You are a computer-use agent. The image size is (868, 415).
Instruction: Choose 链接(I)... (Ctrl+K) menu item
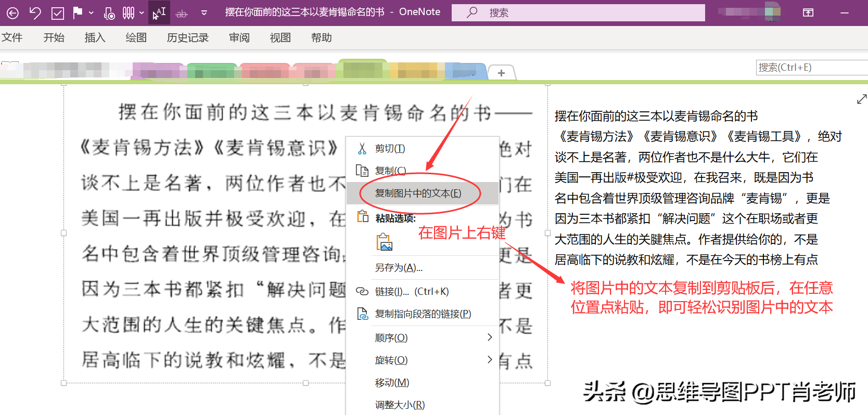(x=423, y=291)
